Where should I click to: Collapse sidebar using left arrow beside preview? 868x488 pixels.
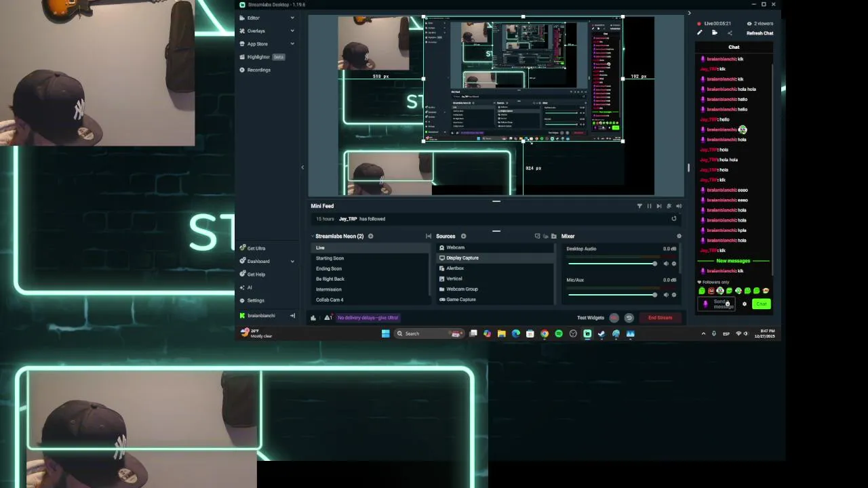302,167
